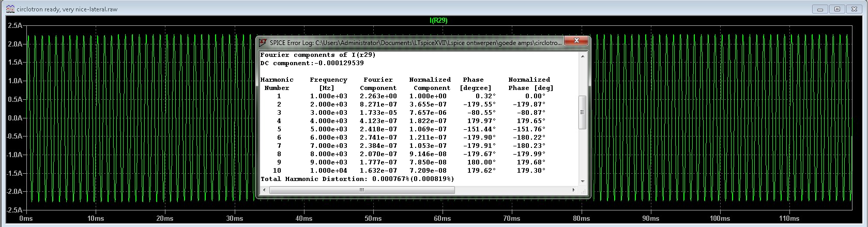Click the phase value 180.00°
The height and width of the screenshot is (227, 868).
(x=481, y=162)
